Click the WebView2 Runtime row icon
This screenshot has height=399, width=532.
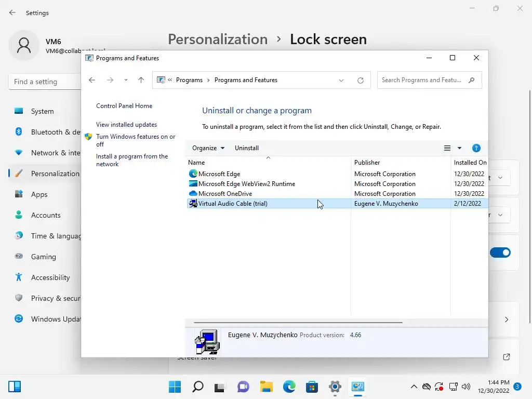(x=193, y=183)
